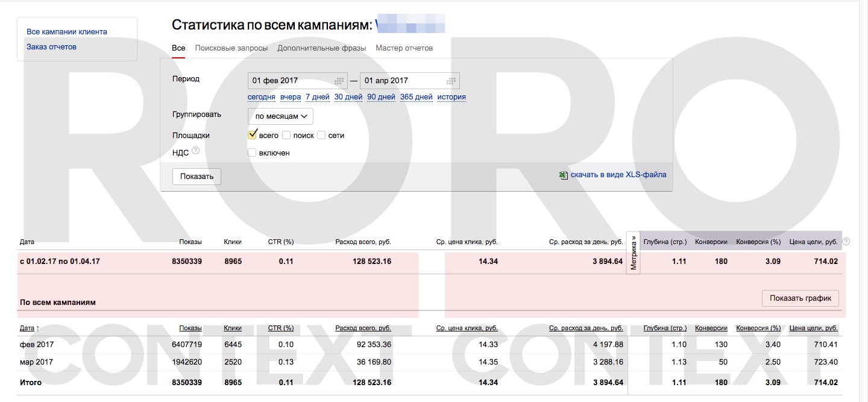The height and width of the screenshot is (402, 868).
Task: Sort lower table by CTR (%) column
Action: click(281, 328)
